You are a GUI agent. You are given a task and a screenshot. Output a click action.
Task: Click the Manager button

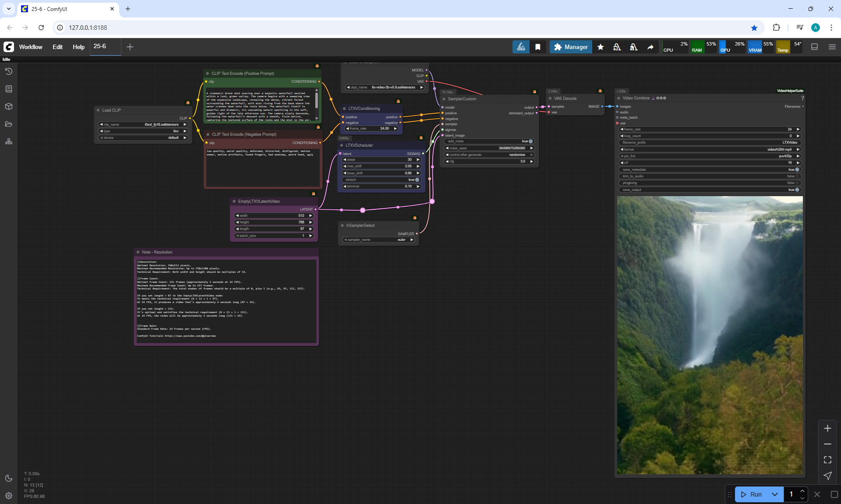click(571, 47)
